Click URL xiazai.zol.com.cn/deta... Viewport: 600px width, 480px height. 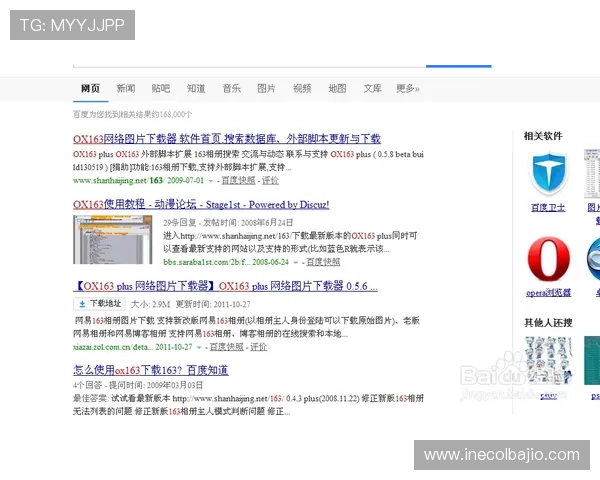[113, 347]
